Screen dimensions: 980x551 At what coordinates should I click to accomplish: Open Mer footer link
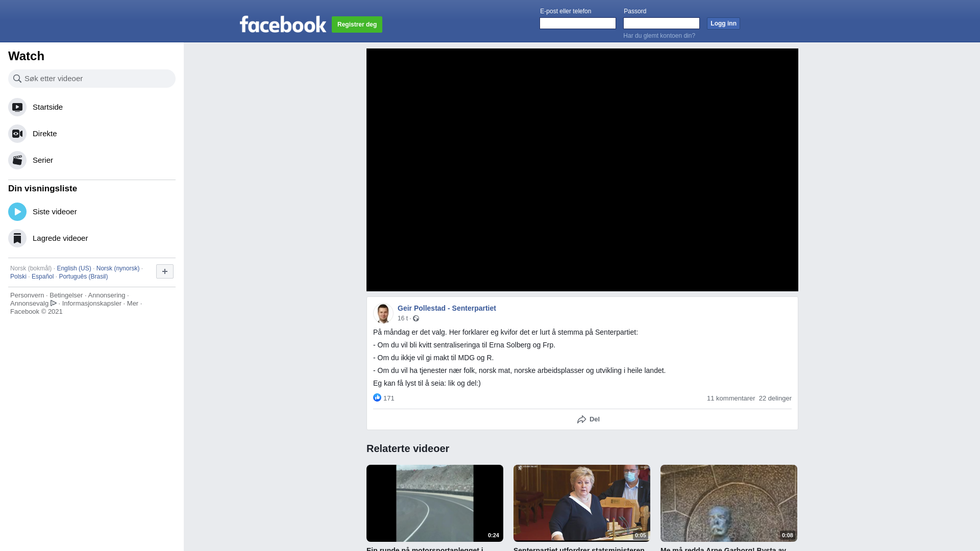click(133, 304)
